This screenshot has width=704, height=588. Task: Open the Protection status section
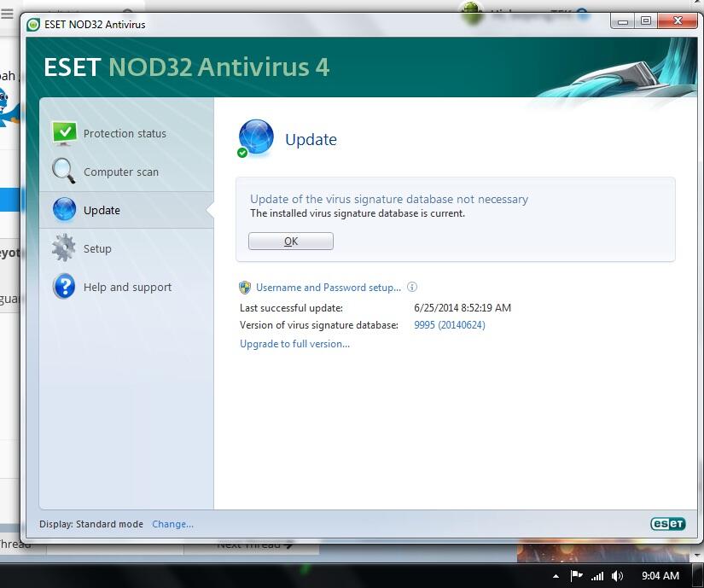pyautogui.click(x=126, y=133)
